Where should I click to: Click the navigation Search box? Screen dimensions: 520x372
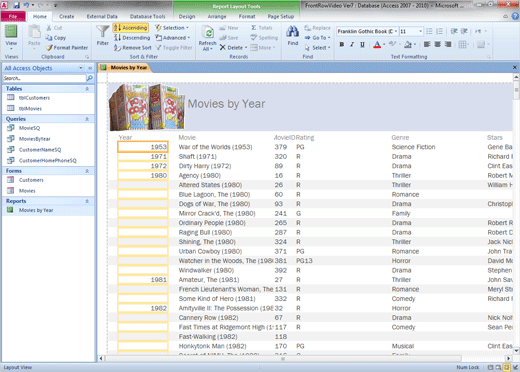(44, 78)
